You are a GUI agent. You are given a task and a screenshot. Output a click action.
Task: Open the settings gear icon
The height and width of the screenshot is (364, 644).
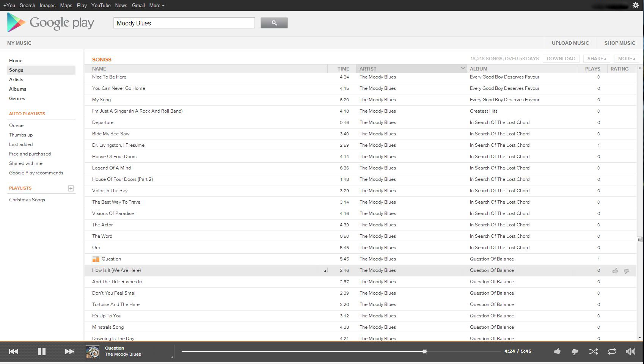click(x=636, y=5)
